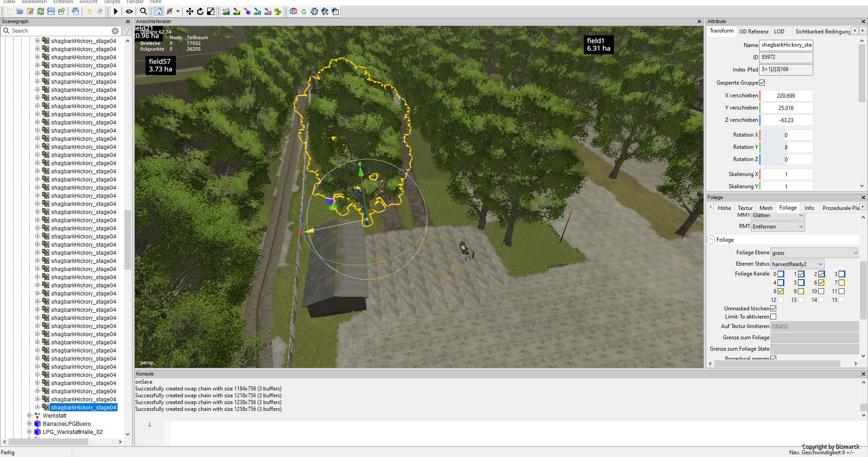Toggle the Gesperrte Gruppe checkbox
The image size is (868, 457).
(x=762, y=83)
